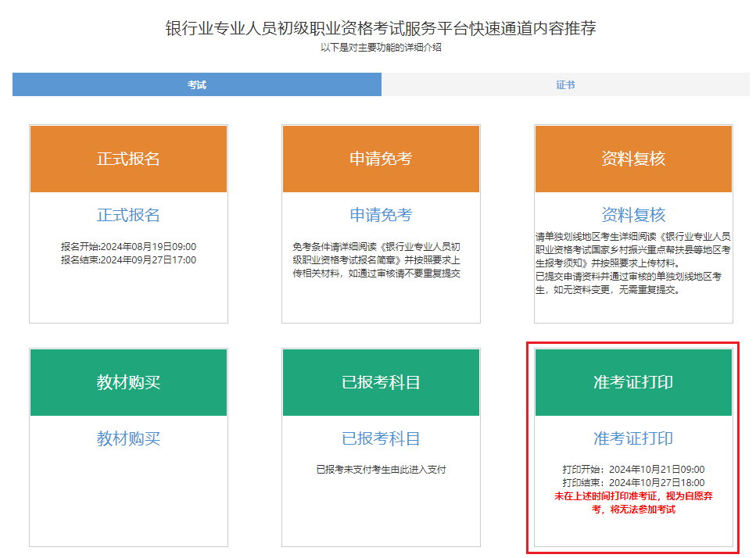The height and width of the screenshot is (558, 756).
Task: Click the orange 资料复核 card header
Action: tap(633, 159)
